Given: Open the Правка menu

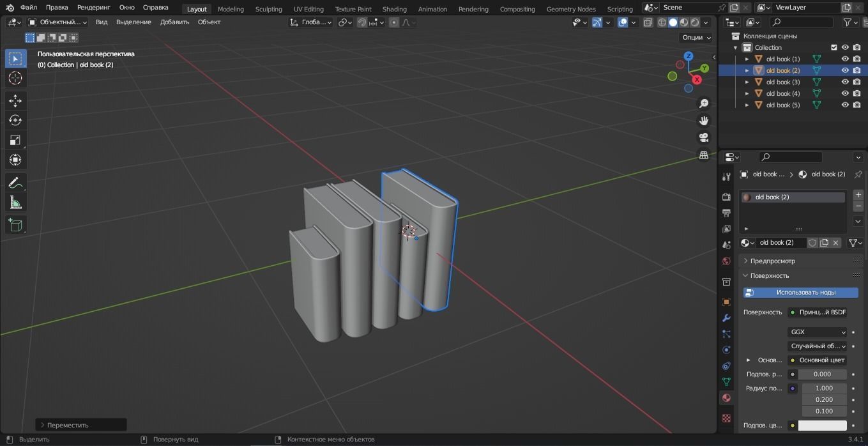Looking at the screenshot, I should point(57,8).
